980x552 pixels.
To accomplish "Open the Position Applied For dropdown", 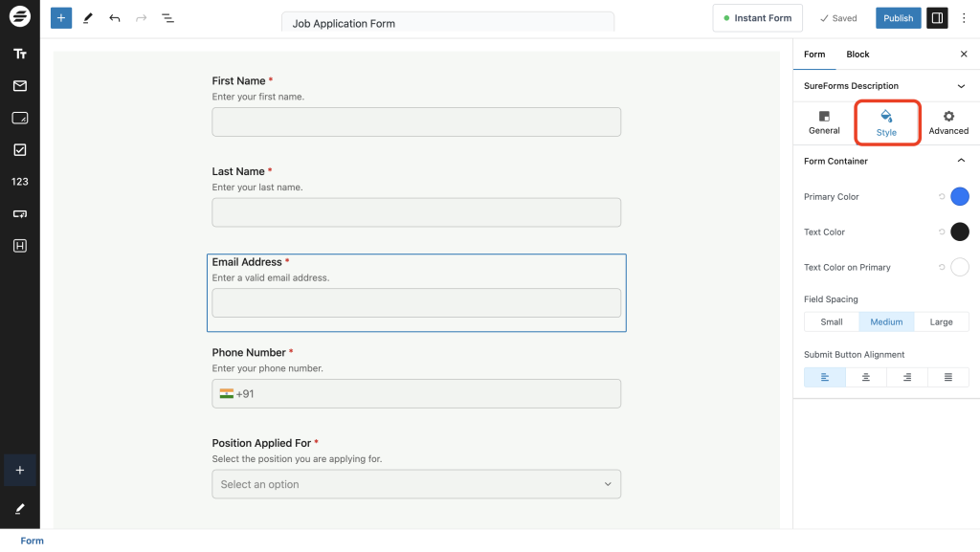I will tap(415, 484).
